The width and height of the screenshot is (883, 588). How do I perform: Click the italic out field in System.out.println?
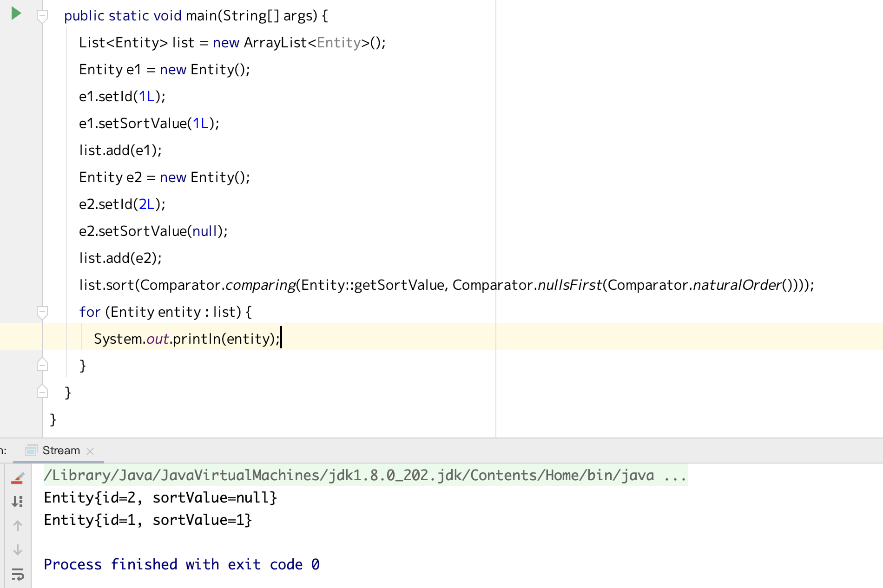coord(158,339)
